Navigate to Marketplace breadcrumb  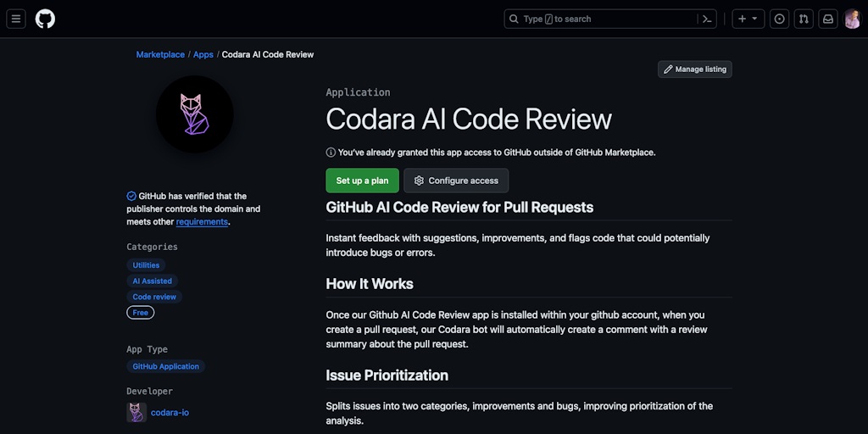(160, 54)
